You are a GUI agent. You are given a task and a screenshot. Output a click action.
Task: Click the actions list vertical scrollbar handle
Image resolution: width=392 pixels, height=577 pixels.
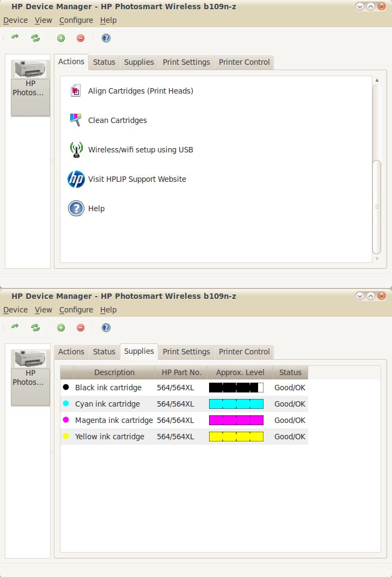(377, 207)
